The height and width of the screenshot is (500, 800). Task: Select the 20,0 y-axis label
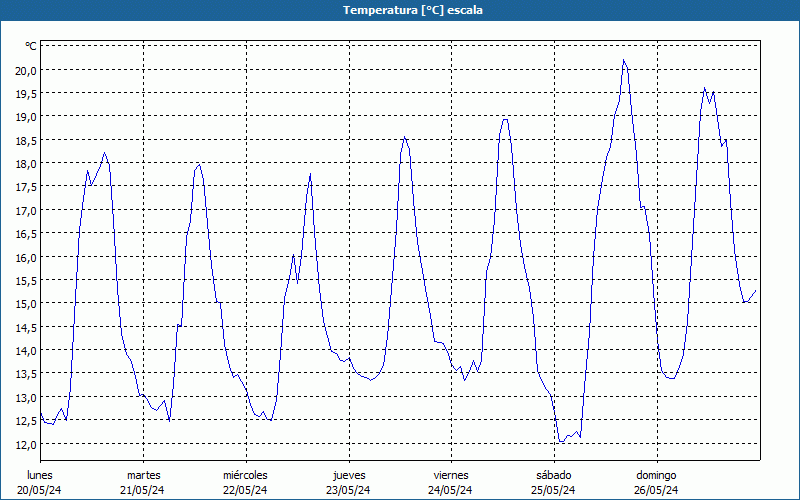26,70
